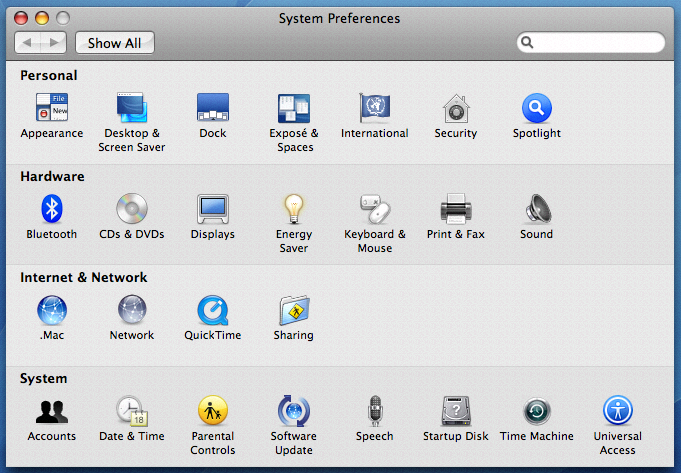Screen dimensions: 681x473
Task: Go back with the left arrow button
Action: click(x=27, y=43)
